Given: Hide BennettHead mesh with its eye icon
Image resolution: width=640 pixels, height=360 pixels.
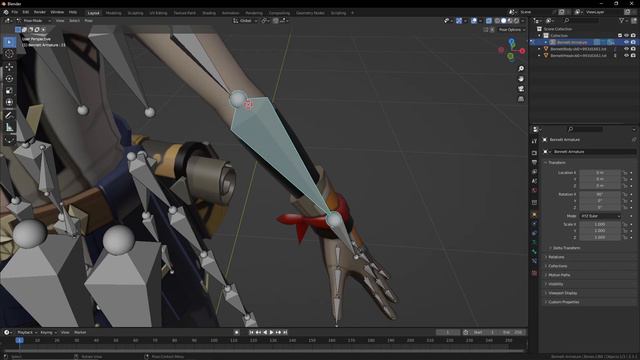Looking at the screenshot, I should (627, 55).
